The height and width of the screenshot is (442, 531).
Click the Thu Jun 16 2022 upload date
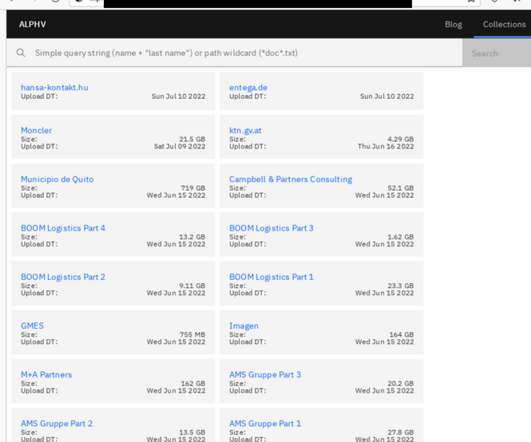click(x=386, y=146)
